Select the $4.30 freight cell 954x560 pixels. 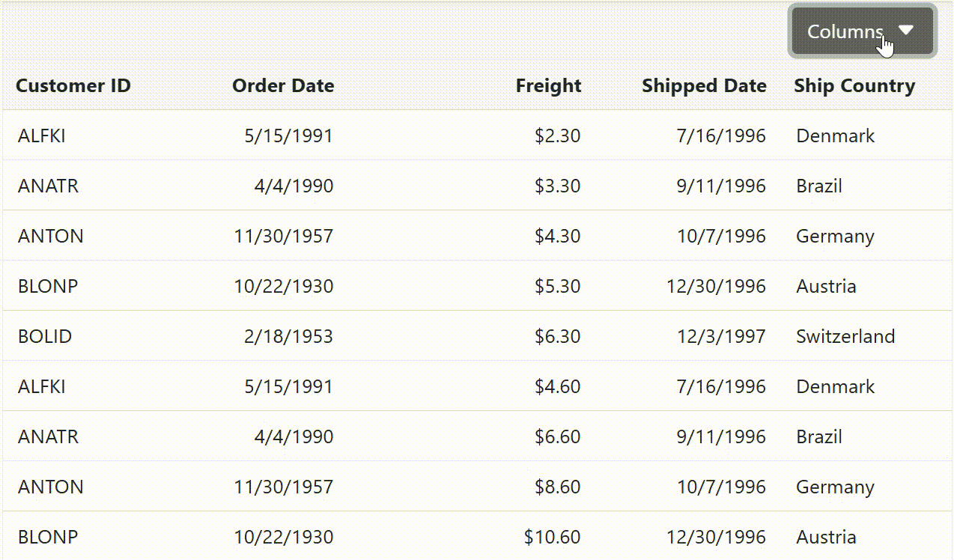coord(557,236)
